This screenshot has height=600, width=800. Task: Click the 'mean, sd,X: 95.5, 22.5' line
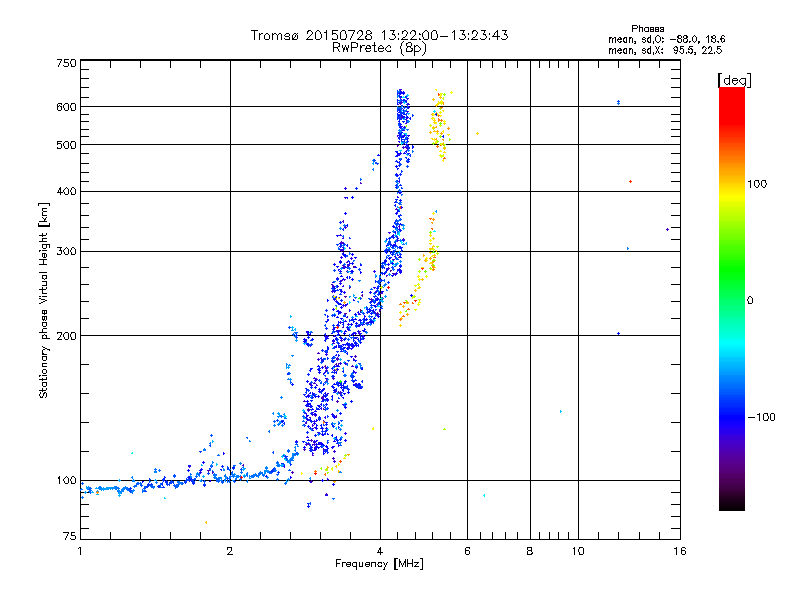pos(665,50)
